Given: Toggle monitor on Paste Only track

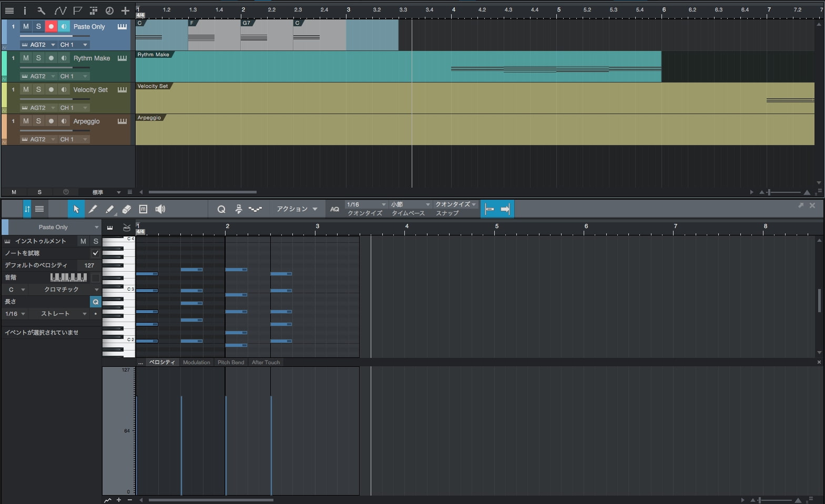Looking at the screenshot, I should click(64, 26).
